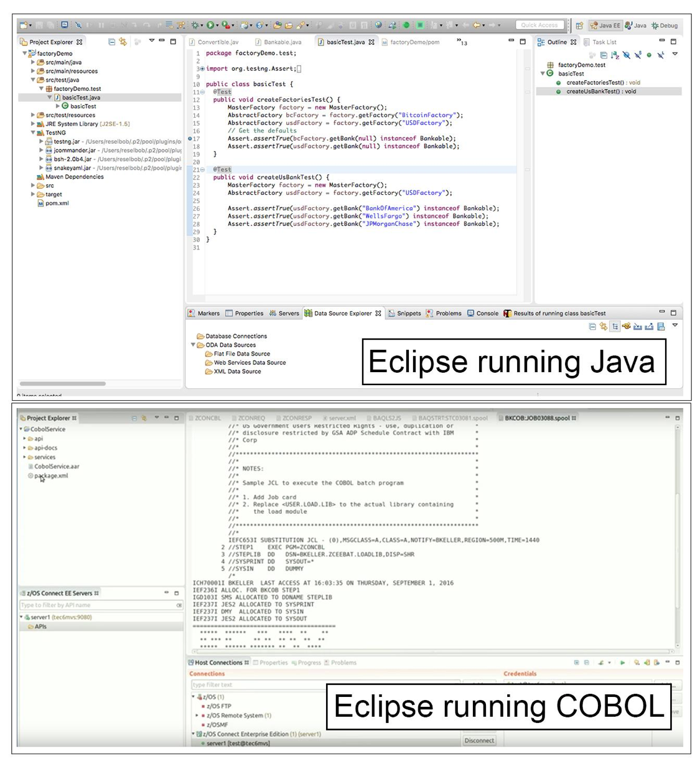Click the back navigation arrow in Java toolbar

[477, 25]
